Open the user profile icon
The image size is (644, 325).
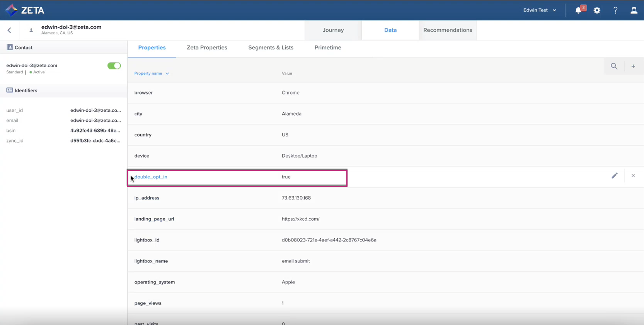coord(634,10)
